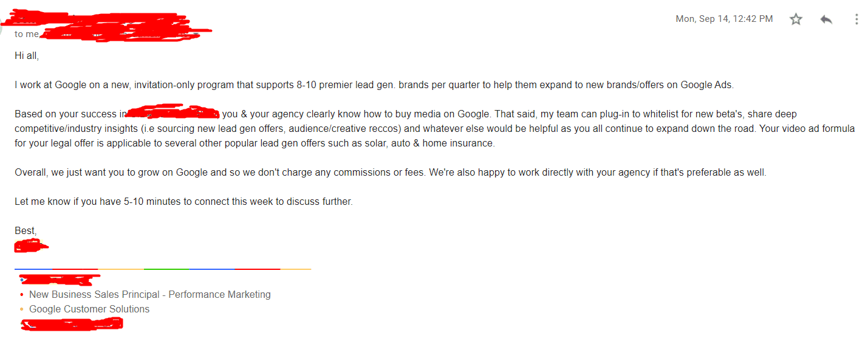Screen dimensions: 868x341
Task: Click the multicolored signature divider line
Action: [x=163, y=269]
